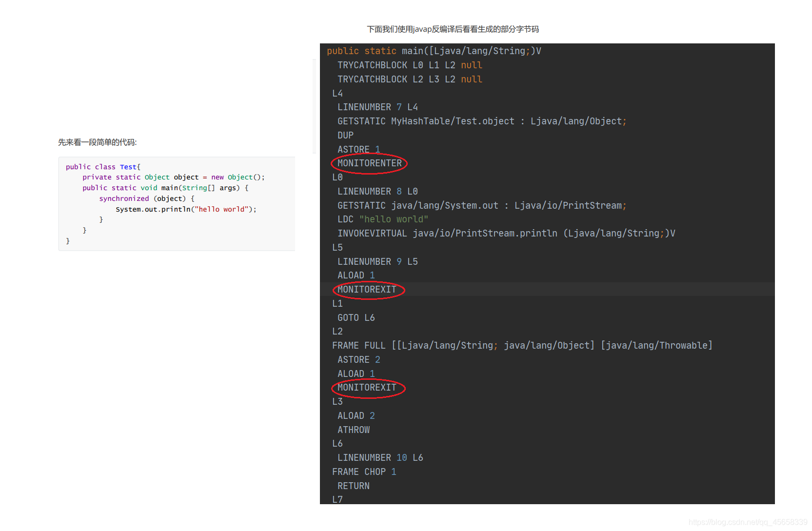
Task: Click the text '先来看一段简单的代码:'
Action: click(98, 142)
